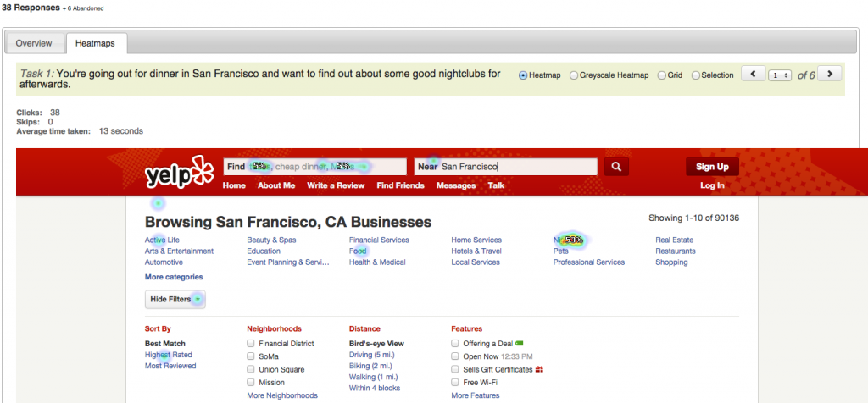
Task: Open the Real Estate category
Action: click(674, 240)
